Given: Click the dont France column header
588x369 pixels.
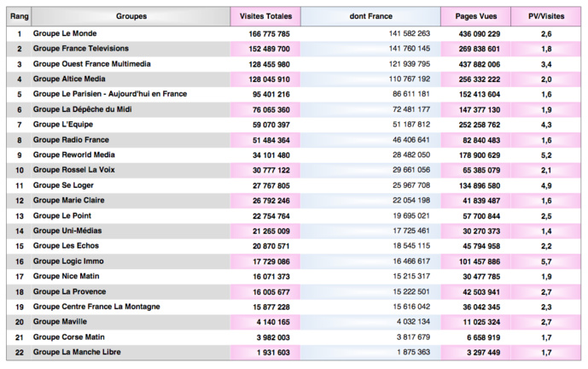Looking at the screenshot, I should click(370, 16).
